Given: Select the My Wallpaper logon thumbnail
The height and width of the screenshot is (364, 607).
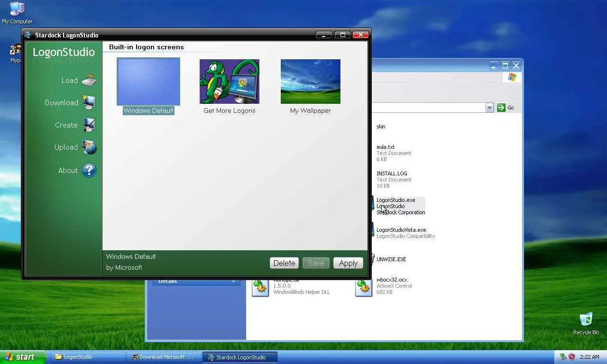Looking at the screenshot, I should coord(311,82).
